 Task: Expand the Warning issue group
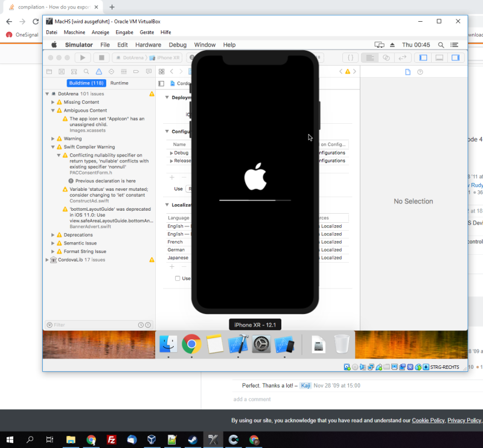point(53,139)
